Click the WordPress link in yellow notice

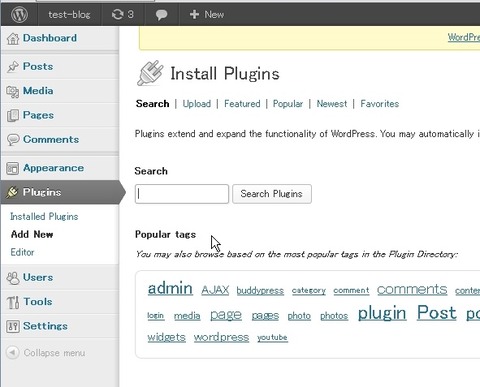click(x=464, y=37)
